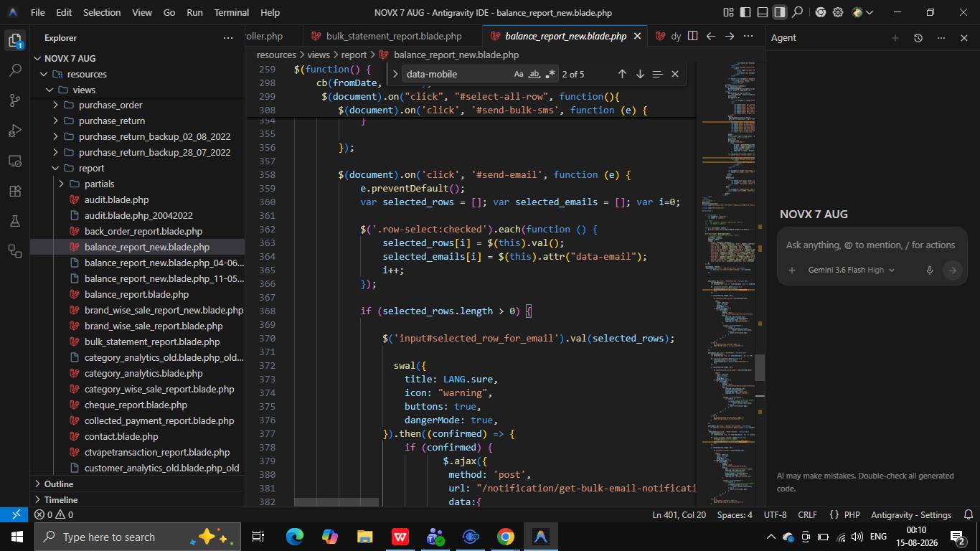
Task: Open the Terminal menu
Action: [x=232, y=12]
